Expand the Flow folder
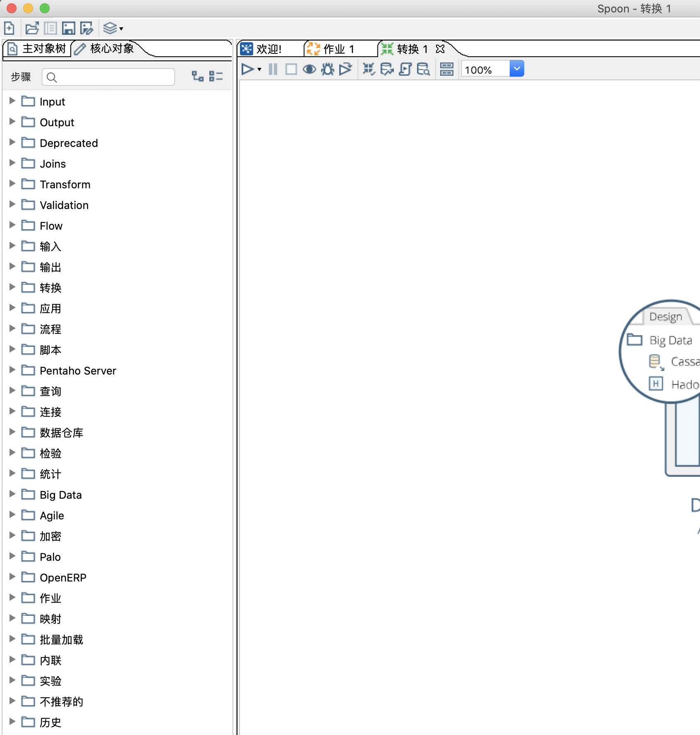The width and height of the screenshot is (700, 735). 12,225
